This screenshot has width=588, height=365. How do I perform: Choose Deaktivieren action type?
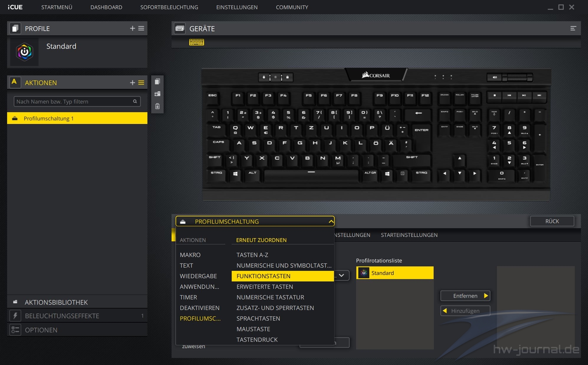(200, 308)
